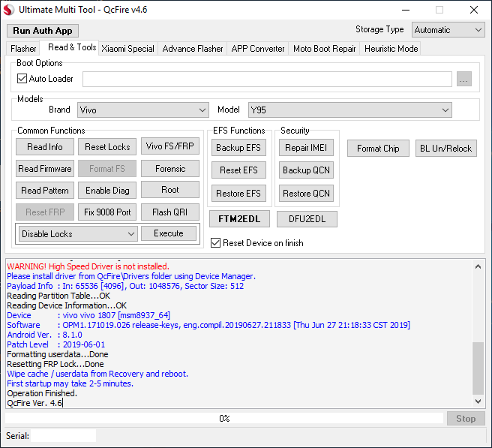
Task: Click the Vivo FS/FRP button
Action: (x=170, y=146)
